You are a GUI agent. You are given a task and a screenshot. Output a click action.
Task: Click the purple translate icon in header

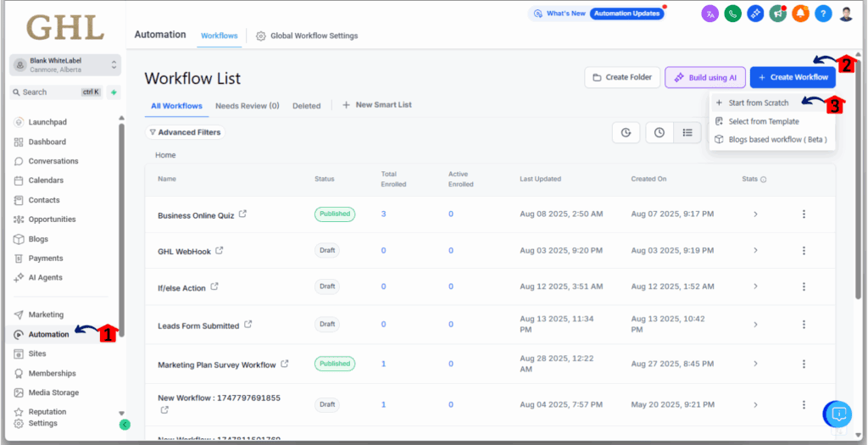tap(709, 14)
